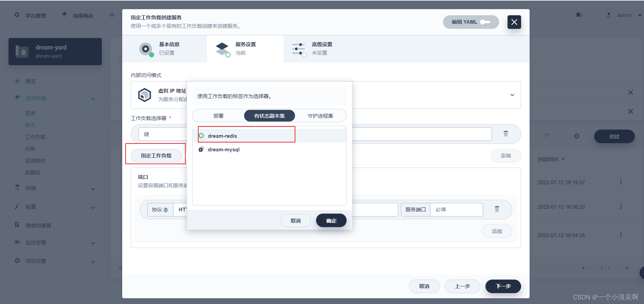Open 任务 in sidebar
644x304 pixels.
pos(30,149)
